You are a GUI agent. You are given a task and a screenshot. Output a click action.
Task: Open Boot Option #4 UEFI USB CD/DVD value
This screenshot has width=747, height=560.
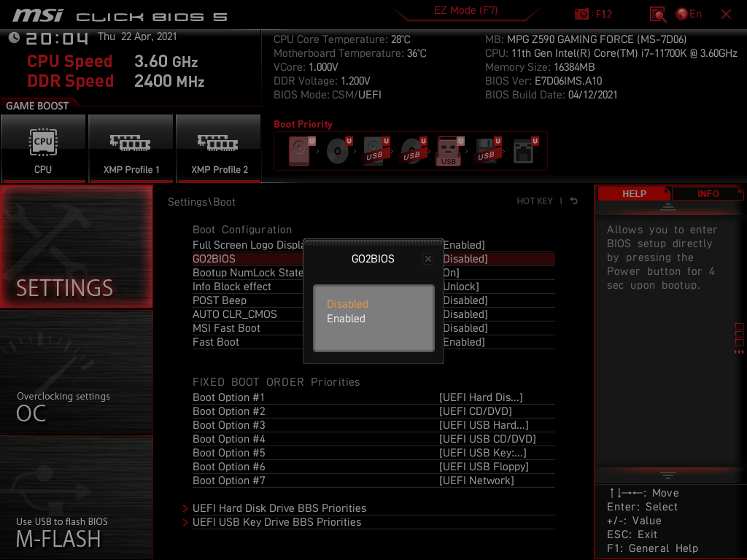tap(487, 438)
